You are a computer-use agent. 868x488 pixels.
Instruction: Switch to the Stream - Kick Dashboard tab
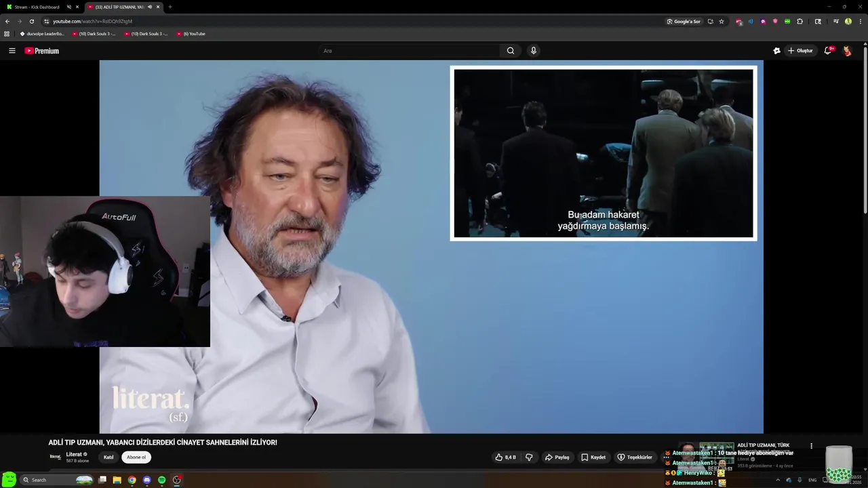coord(37,7)
